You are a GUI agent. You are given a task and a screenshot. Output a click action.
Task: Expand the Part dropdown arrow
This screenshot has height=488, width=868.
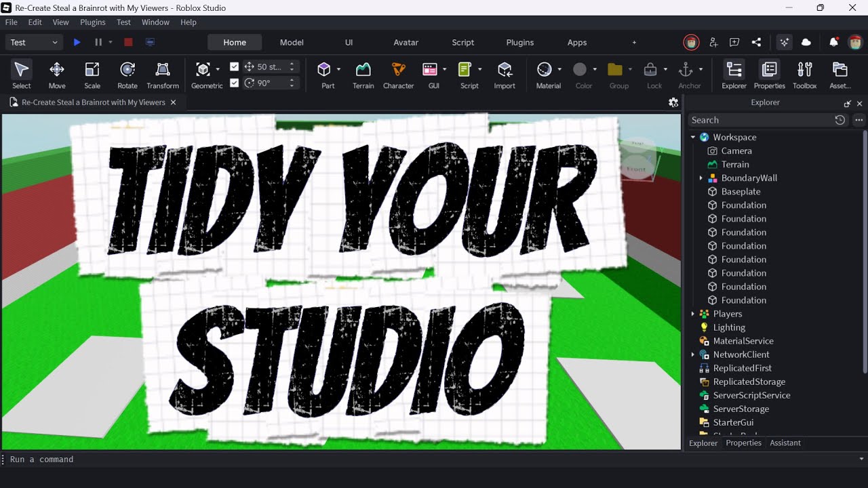(x=338, y=69)
